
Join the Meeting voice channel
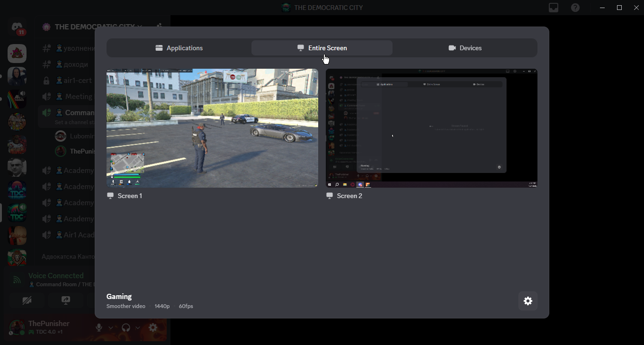tap(67, 97)
